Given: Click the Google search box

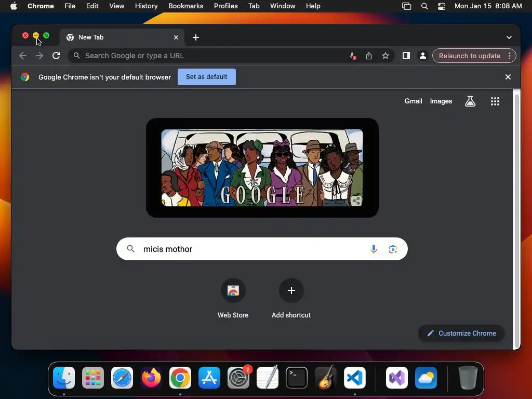Looking at the screenshot, I should pos(262,249).
